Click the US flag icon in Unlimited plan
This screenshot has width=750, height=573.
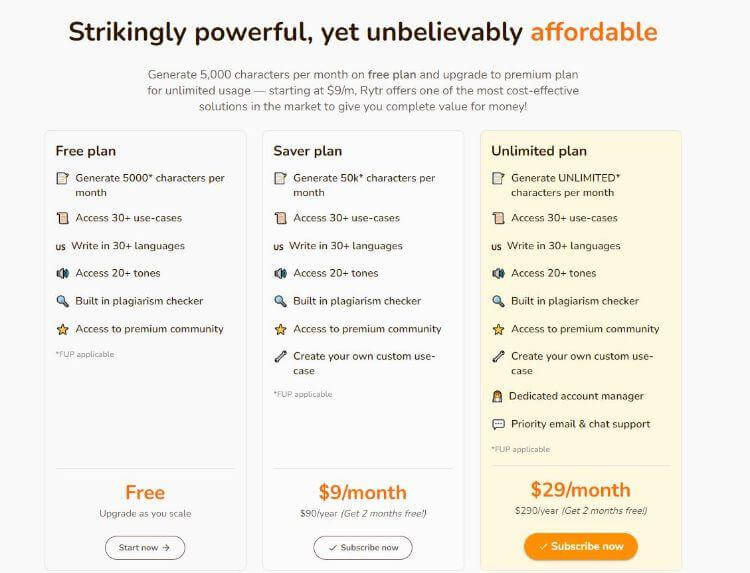[496, 247]
